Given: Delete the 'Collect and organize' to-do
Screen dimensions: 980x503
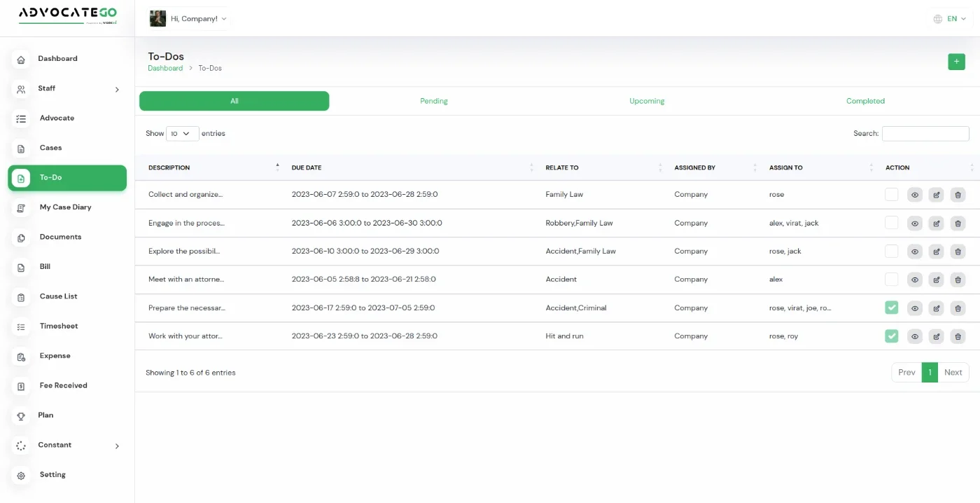Looking at the screenshot, I should click(x=958, y=195).
